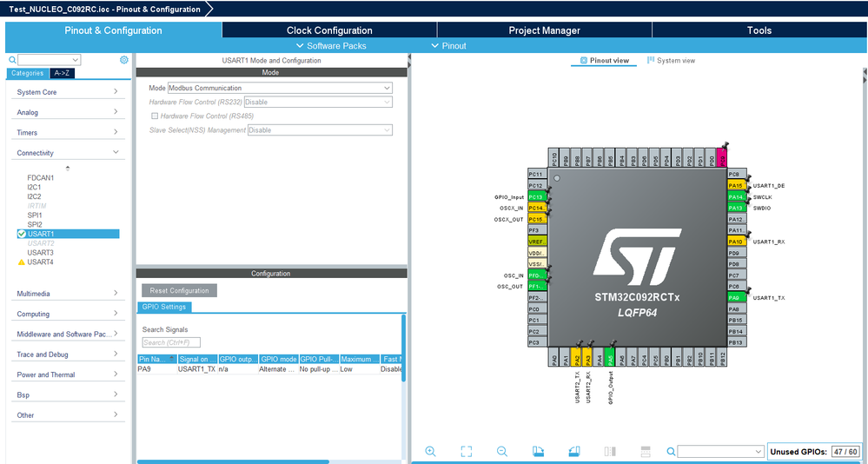Open Slave Select(NSS) Management dropdown
Screen dimensions: 868x464
pyautogui.click(x=320, y=130)
